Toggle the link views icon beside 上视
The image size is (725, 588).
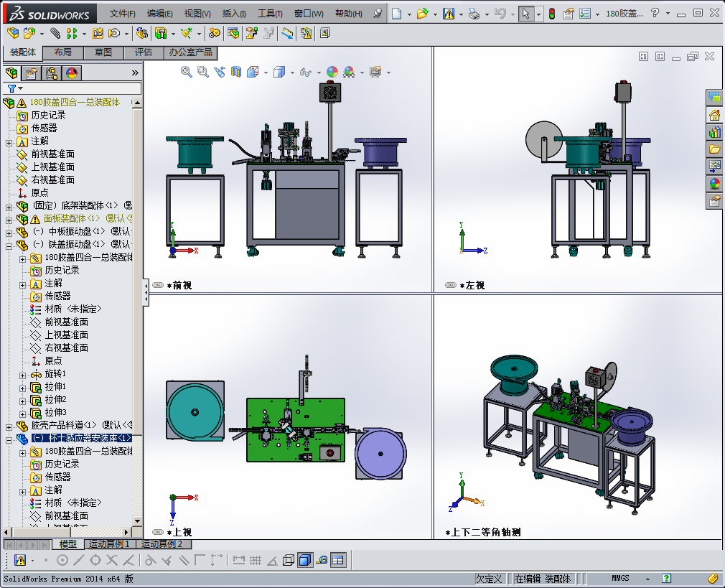tap(158, 532)
